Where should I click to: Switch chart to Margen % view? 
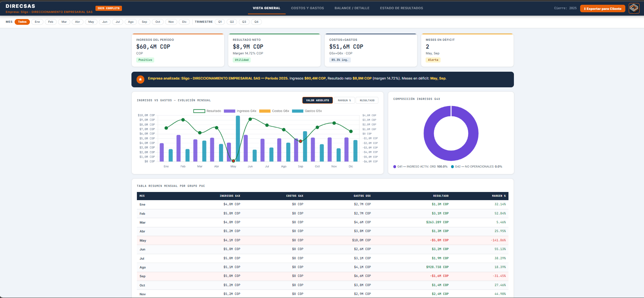coord(344,100)
